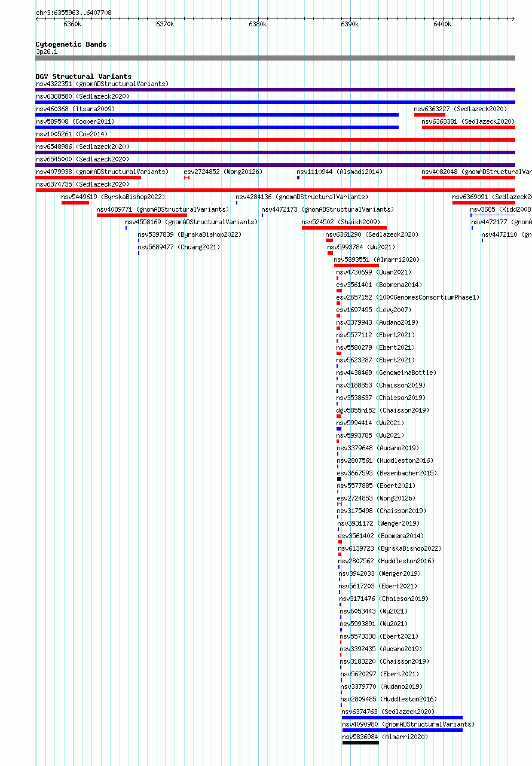
Task: Click red bar under nsv524502
Action: click(344, 228)
